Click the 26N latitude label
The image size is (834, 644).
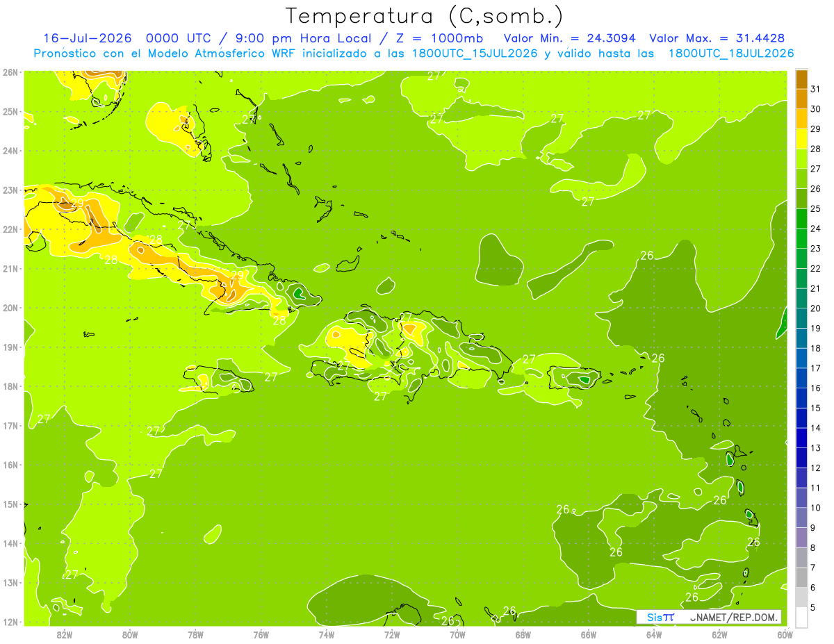point(10,72)
